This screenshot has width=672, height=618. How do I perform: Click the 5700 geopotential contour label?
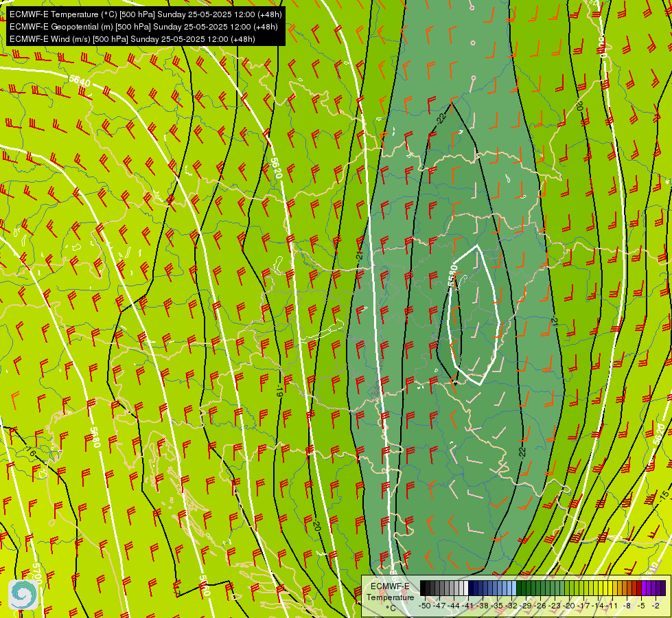(37, 574)
